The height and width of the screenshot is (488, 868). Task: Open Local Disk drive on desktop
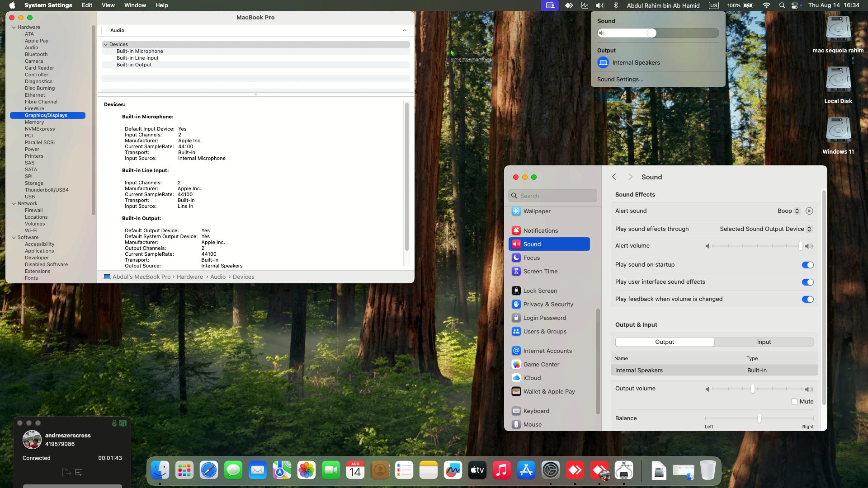(x=838, y=85)
